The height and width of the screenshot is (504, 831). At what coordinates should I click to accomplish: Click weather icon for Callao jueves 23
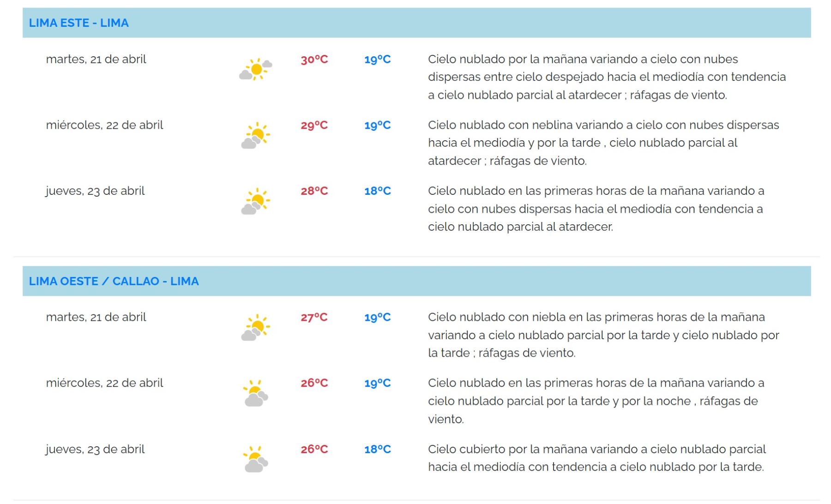(256, 459)
